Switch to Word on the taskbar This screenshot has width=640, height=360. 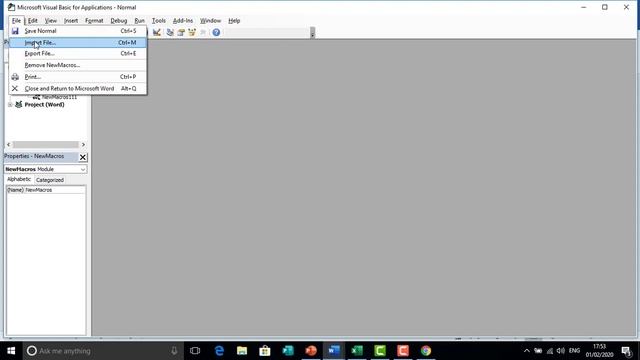[x=334, y=351]
